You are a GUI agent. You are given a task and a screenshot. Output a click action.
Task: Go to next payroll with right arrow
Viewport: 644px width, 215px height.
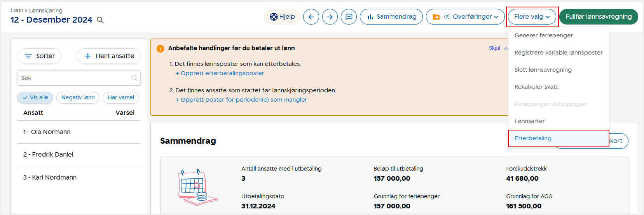pyautogui.click(x=330, y=17)
